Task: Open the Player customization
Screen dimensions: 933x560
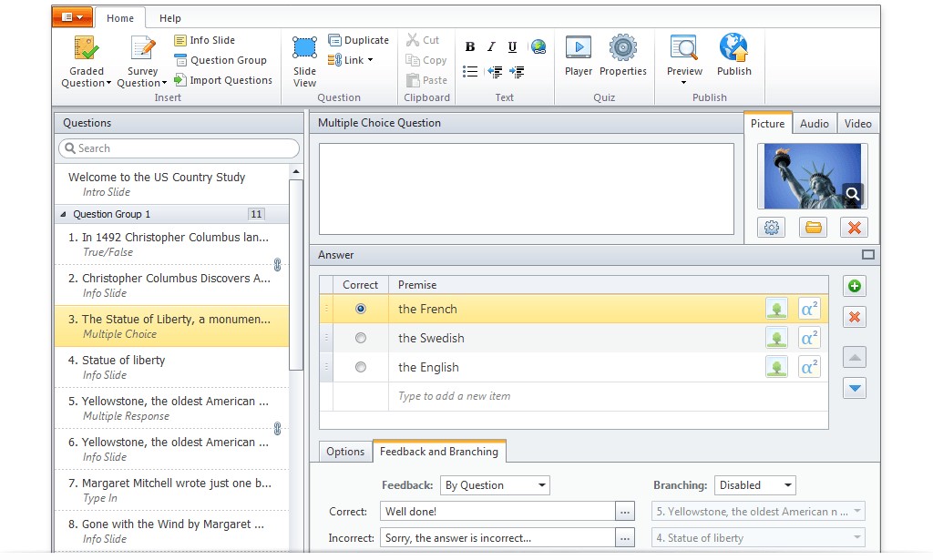Action: click(x=579, y=56)
